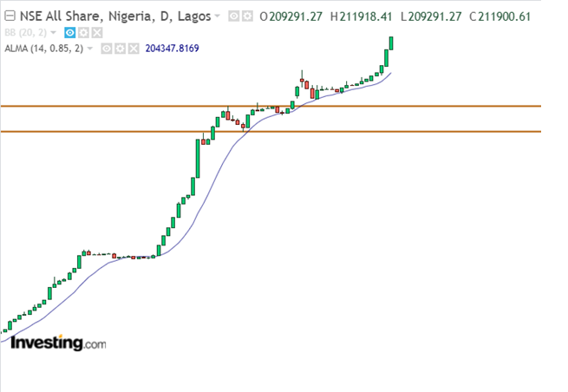Image resolution: width=568 pixels, height=392 pixels.
Task: Click the latest green candlestick
Action: point(392,42)
